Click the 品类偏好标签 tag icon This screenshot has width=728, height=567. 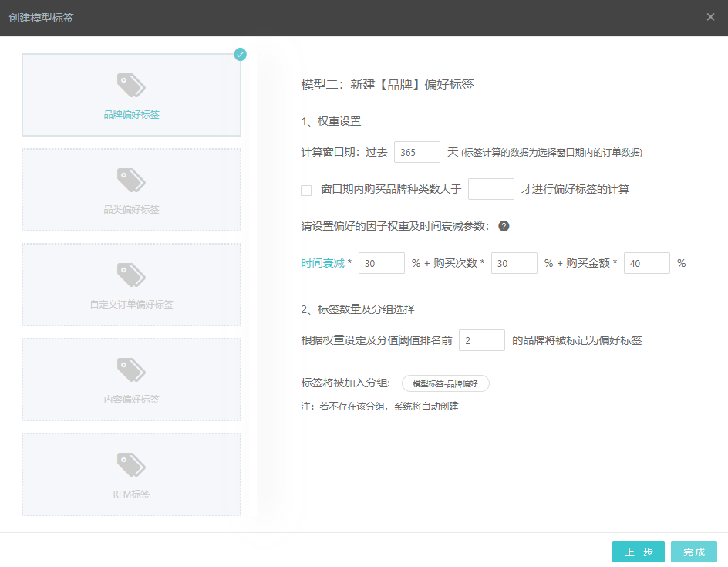131,180
